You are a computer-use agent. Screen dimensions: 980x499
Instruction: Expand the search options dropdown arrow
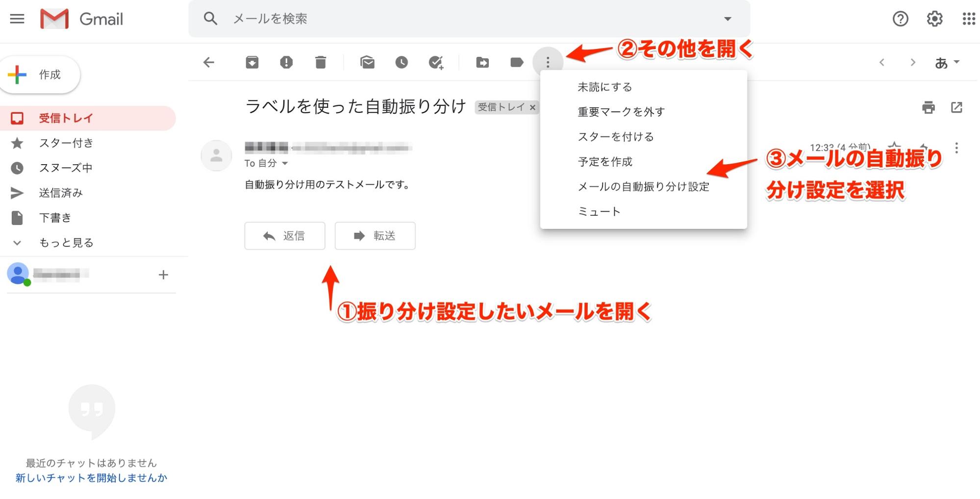(728, 19)
